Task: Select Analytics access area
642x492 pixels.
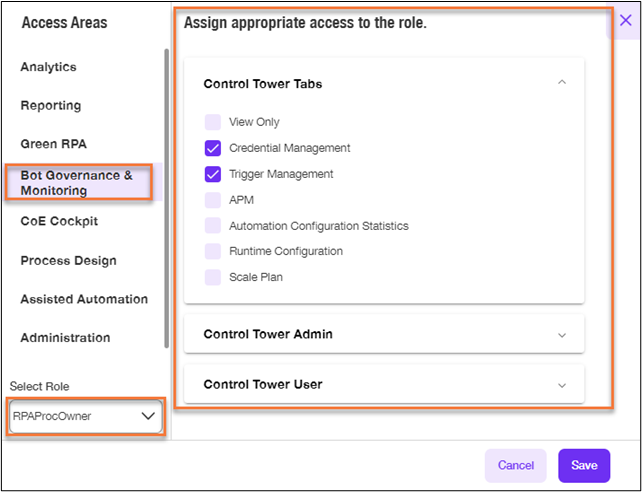Action: click(x=48, y=67)
